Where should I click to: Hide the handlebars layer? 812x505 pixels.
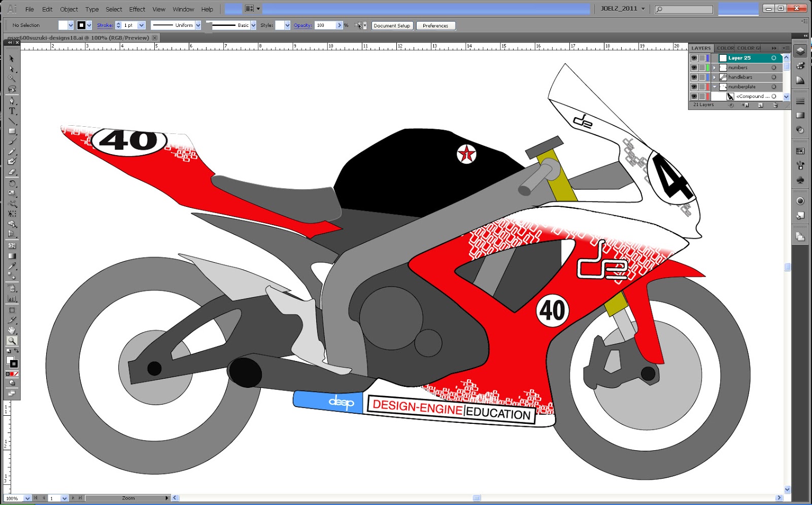pos(694,77)
